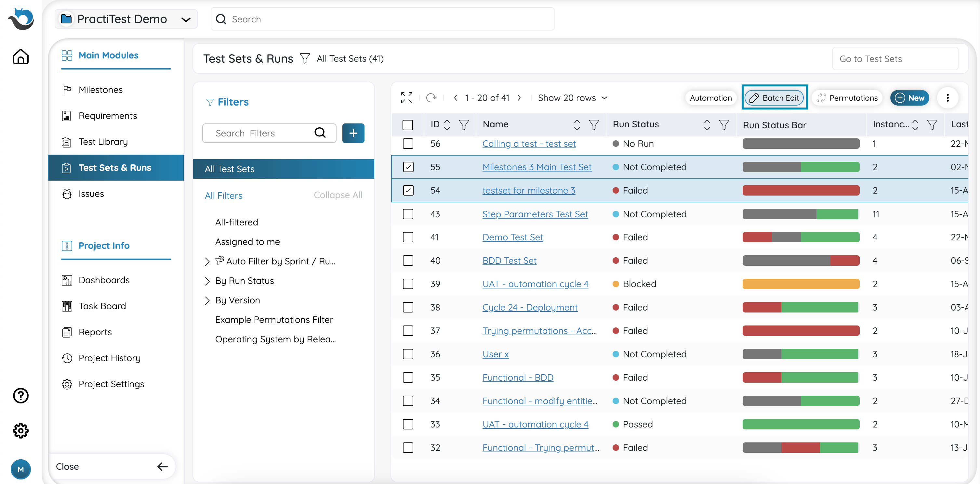Click the fullscreen expand grid icon
This screenshot has width=980, height=484.
(x=406, y=98)
